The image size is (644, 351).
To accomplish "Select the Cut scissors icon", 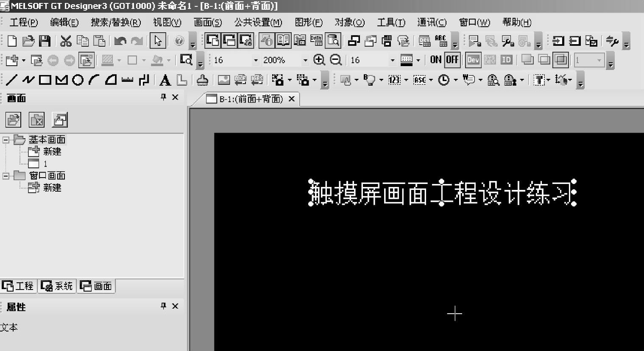I will coord(65,41).
